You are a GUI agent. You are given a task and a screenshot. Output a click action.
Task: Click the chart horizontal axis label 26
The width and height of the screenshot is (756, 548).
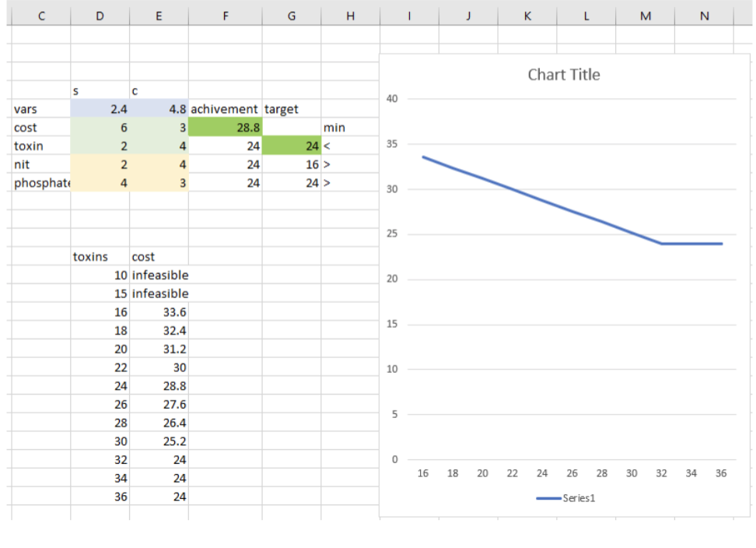[572, 473]
